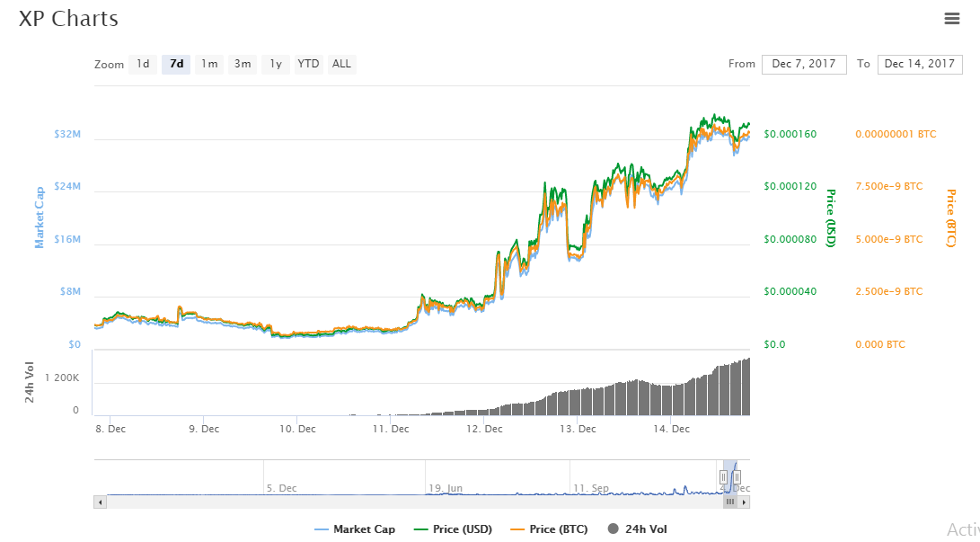Show ALL time chart range
The height and width of the screenshot is (542, 980).
coord(341,64)
